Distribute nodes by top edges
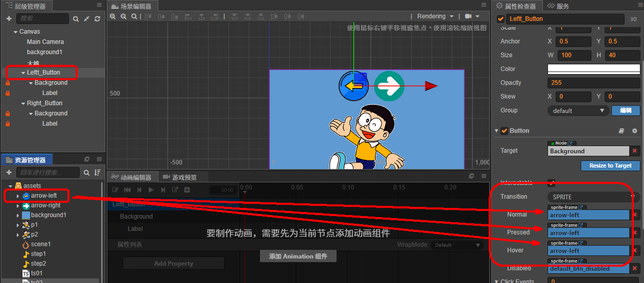Viewport: 644px width, 283px height. coord(235,16)
